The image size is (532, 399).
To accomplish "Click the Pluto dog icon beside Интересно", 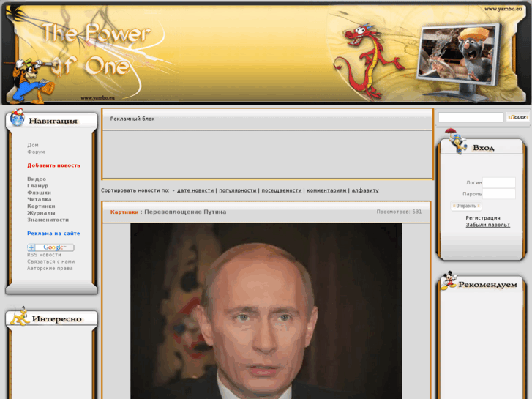I will [19, 316].
